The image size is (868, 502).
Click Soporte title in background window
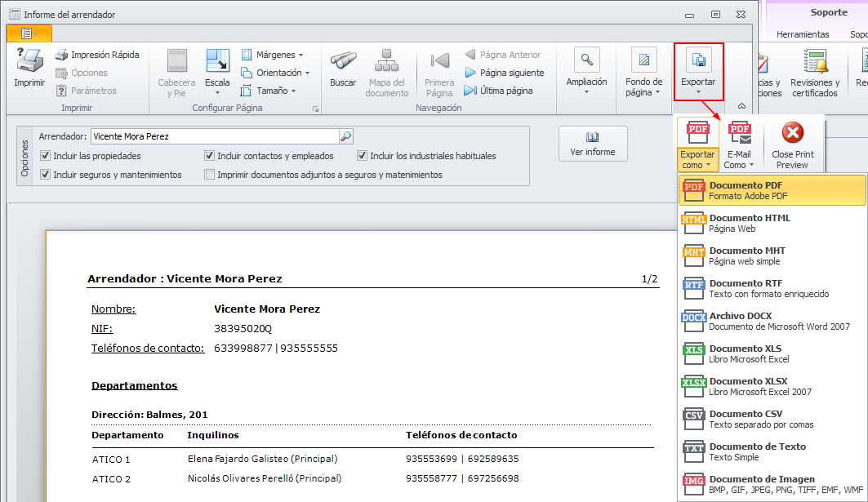(829, 12)
